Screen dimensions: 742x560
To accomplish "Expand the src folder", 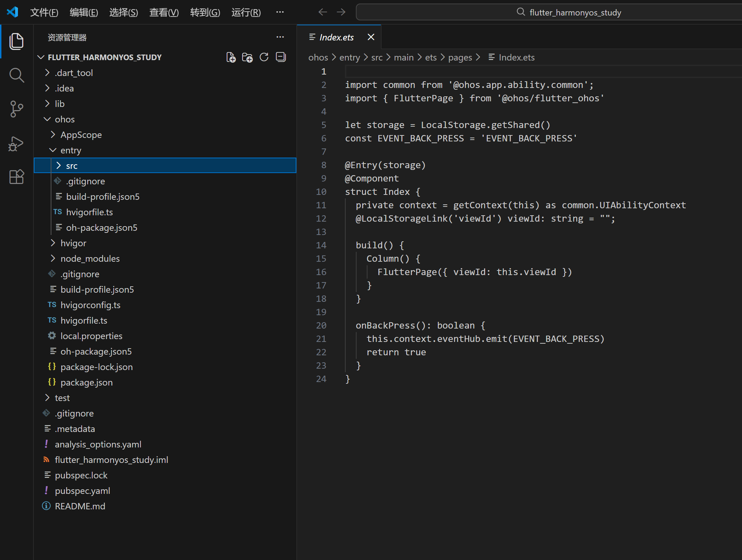I will 71,166.
